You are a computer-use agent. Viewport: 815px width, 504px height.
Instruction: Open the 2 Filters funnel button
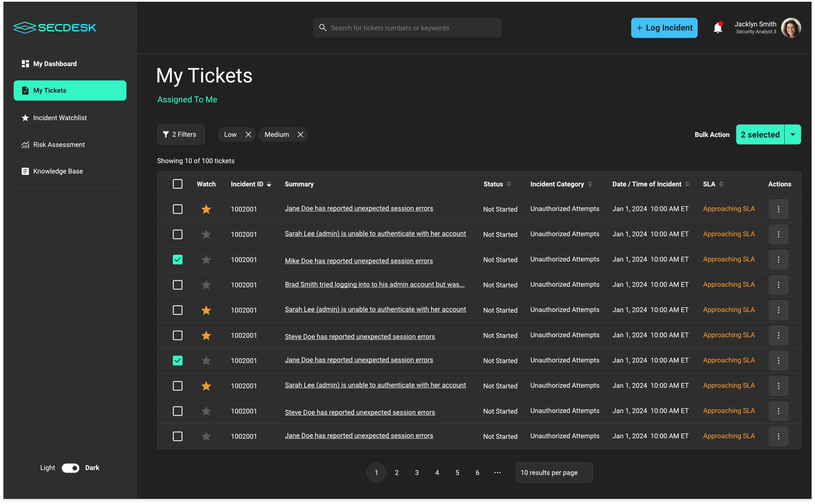coord(181,135)
